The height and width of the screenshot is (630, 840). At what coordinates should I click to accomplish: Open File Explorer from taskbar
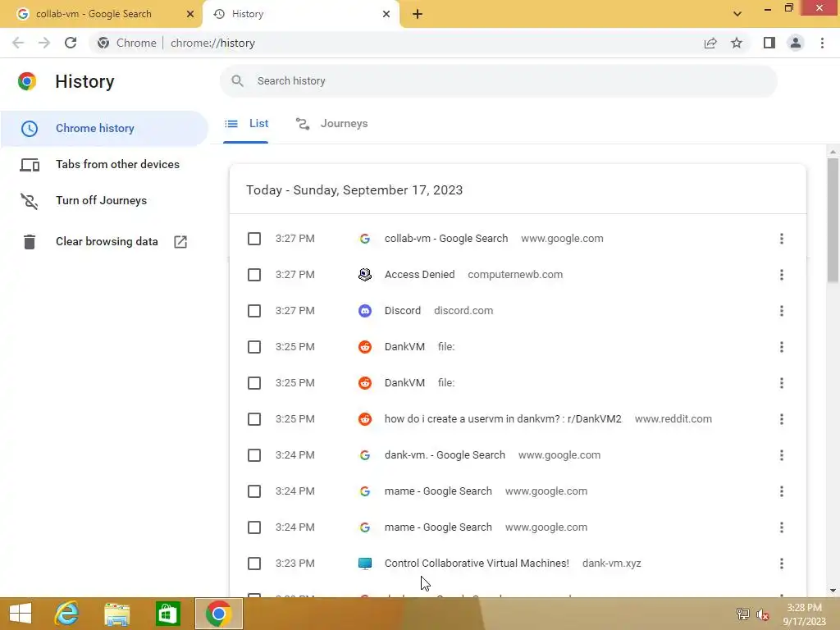(116, 614)
